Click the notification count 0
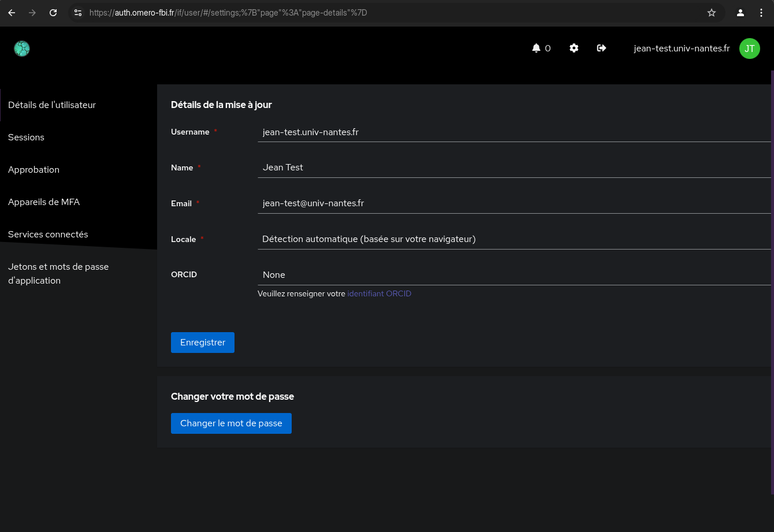 point(548,49)
